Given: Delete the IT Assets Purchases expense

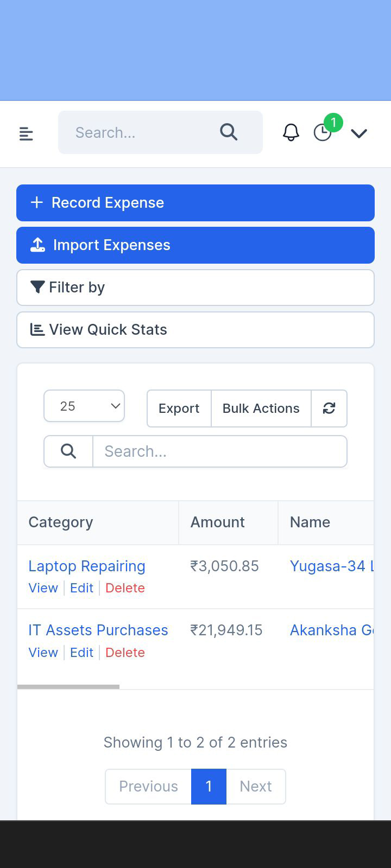Looking at the screenshot, I should [x=125, y=653].
